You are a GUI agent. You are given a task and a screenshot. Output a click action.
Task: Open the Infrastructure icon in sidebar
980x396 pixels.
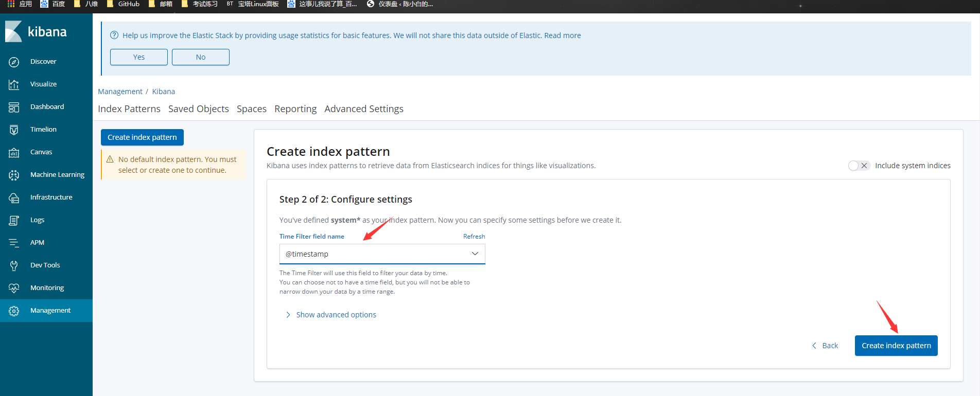pos(14,197)
